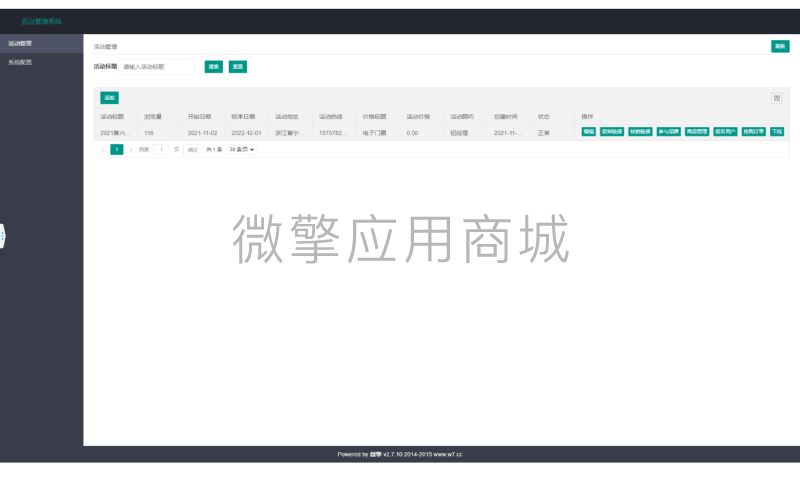Screen dimensions: 800x478
Task: Click the www.w7.cc text in the footer
Action: pyautogui.click(x=448, y=455)
